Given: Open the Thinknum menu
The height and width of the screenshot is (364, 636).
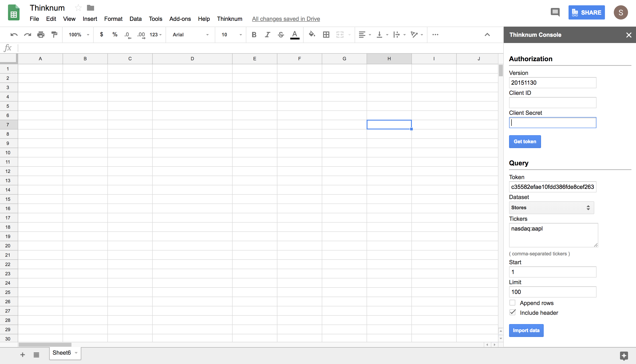Looking at the screenshot, I should click(x=229, y=19).
